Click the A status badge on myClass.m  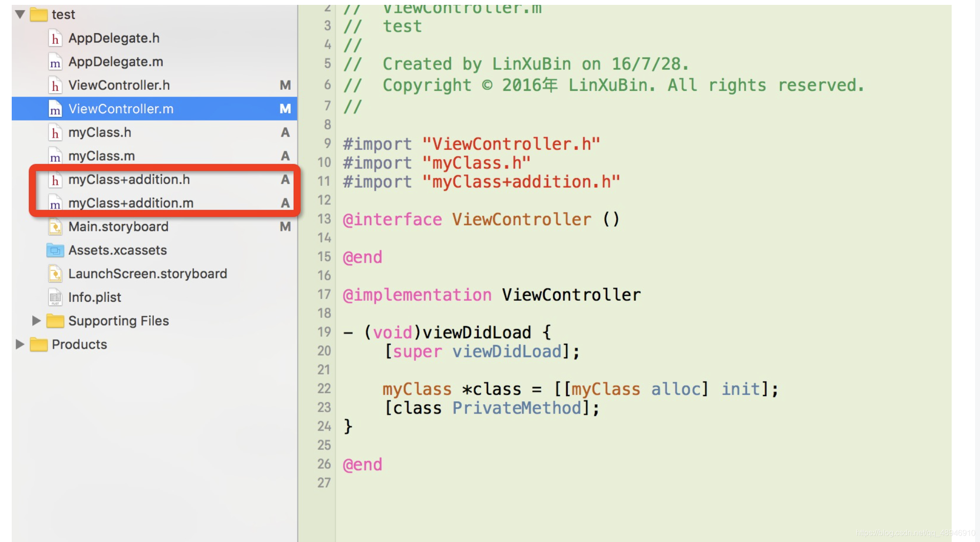(x=285, y=156)
